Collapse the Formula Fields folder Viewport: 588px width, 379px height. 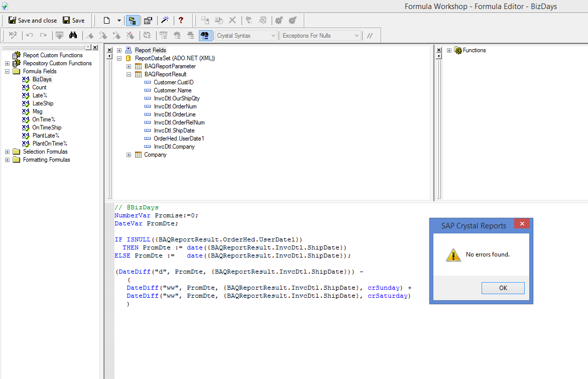click(7, 71)
